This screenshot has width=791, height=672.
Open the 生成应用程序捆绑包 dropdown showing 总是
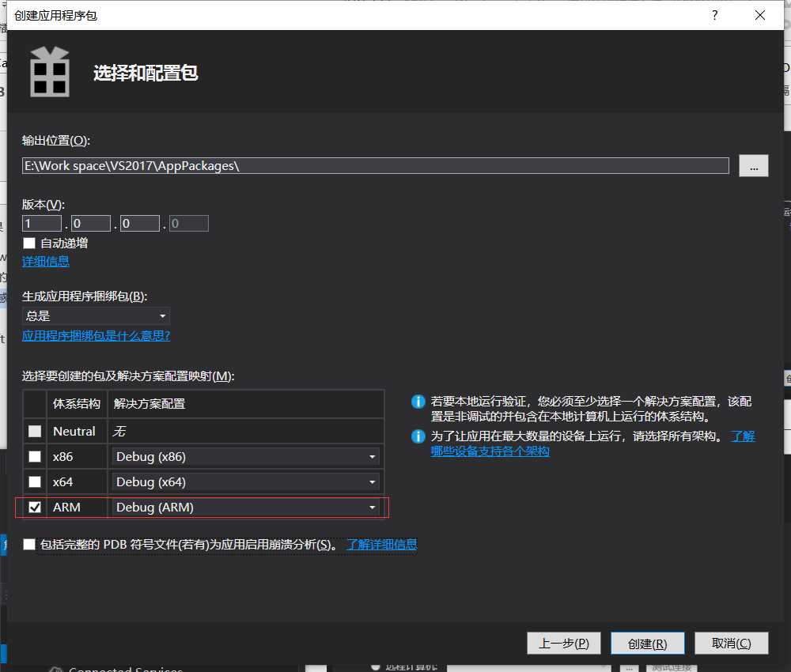(96, 315)
